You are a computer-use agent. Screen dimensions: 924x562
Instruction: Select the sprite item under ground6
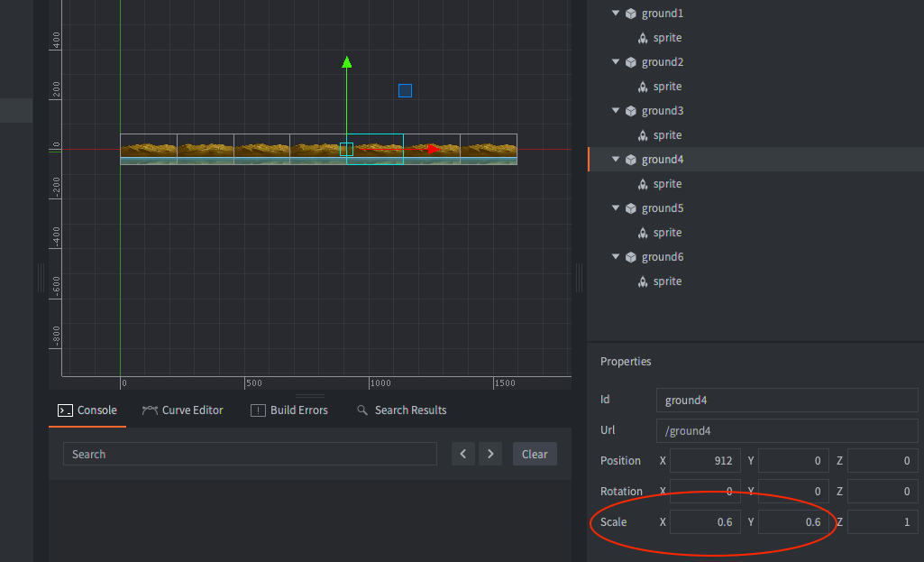(x=667, y=281)
